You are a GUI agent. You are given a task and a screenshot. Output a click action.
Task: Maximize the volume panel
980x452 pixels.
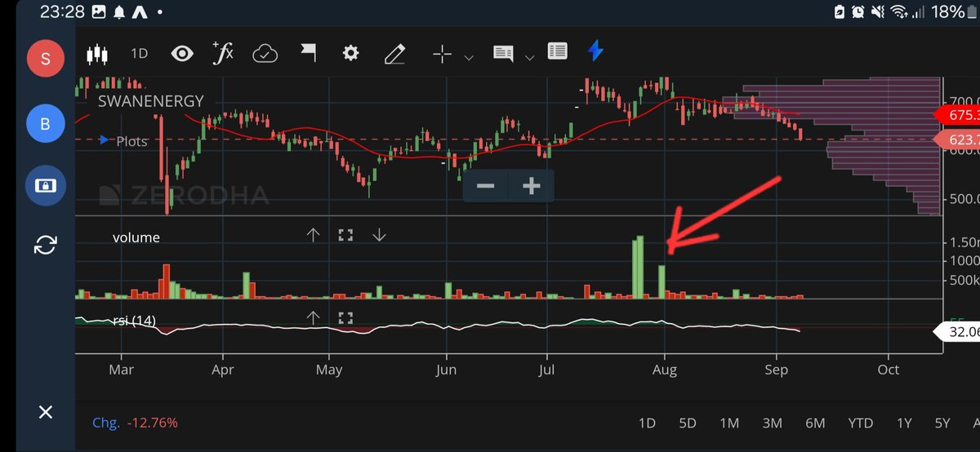(x=345, y=235)
